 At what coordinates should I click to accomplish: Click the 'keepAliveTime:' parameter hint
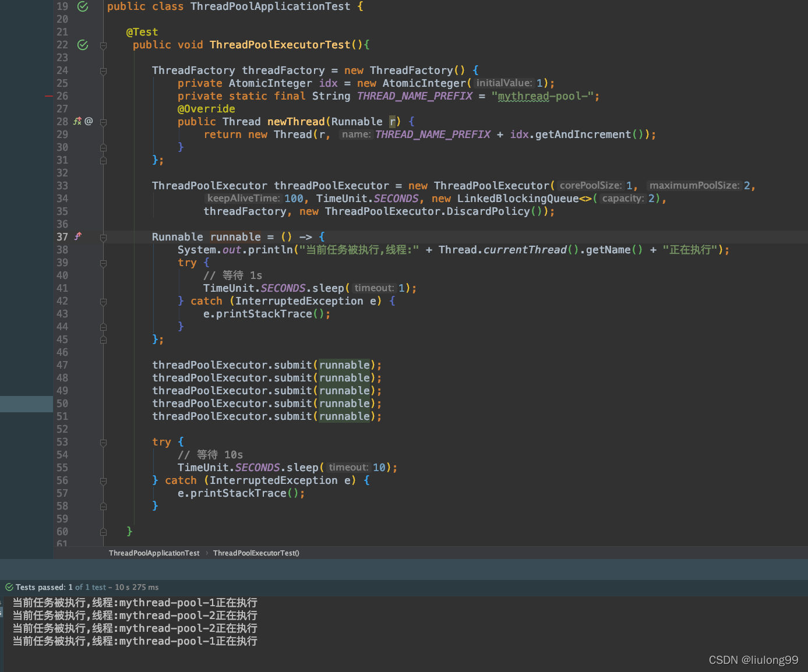(244, 199)
